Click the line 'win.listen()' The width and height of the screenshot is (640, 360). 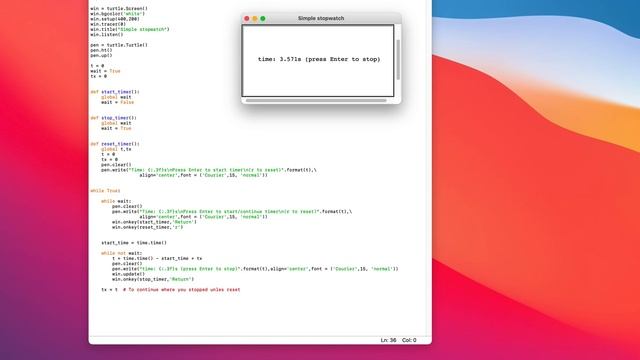click(x=107, y=35)
